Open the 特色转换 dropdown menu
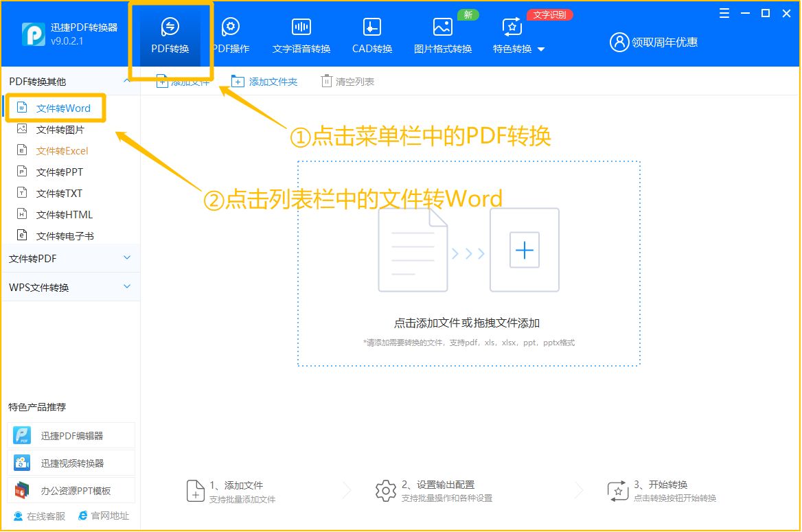 [518, 35]
